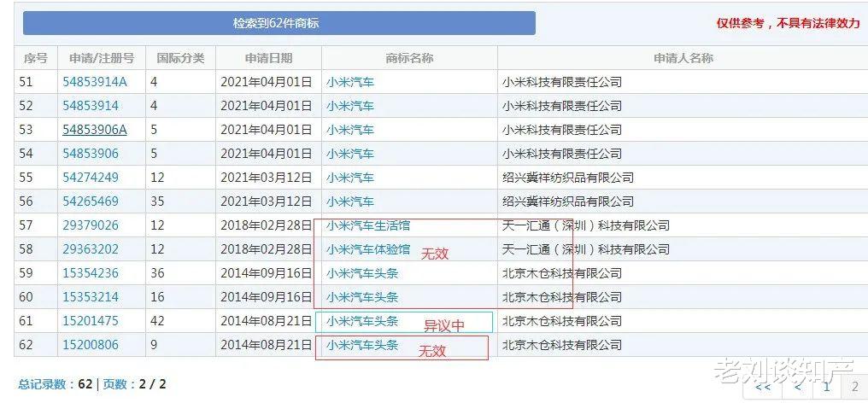This screenshot has height=403, width=868.
Task: Click the 申请/注册号 column header
Action: 102,58
